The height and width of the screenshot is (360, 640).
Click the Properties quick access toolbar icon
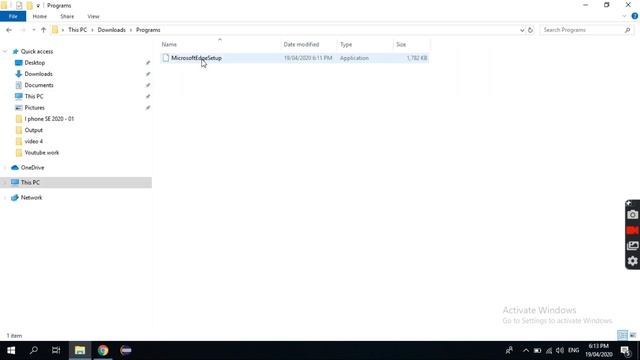[x=19, y=5]
